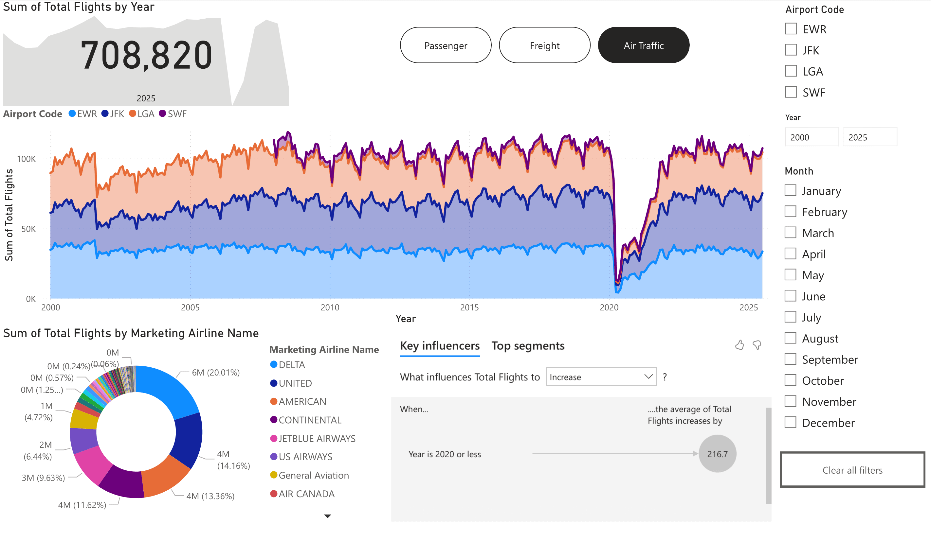The width and height of the screenshot is (931, 560).
Task: Enable the SWF airport filter checkbox
Action: coord(791,92)
